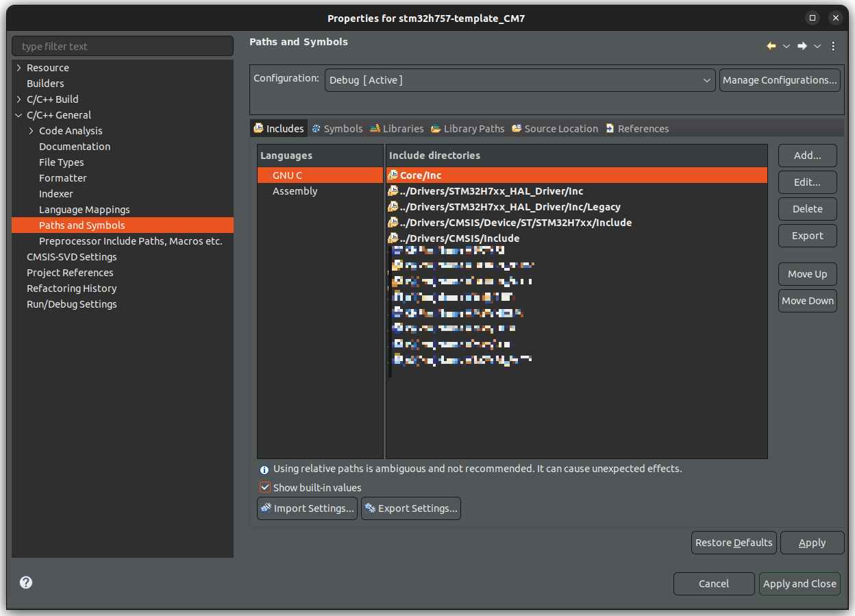This screenshot has height=616, width=855.
Task: Click icon of ../Drivers/CMSIS/Include entry
Action: (393, 238)
